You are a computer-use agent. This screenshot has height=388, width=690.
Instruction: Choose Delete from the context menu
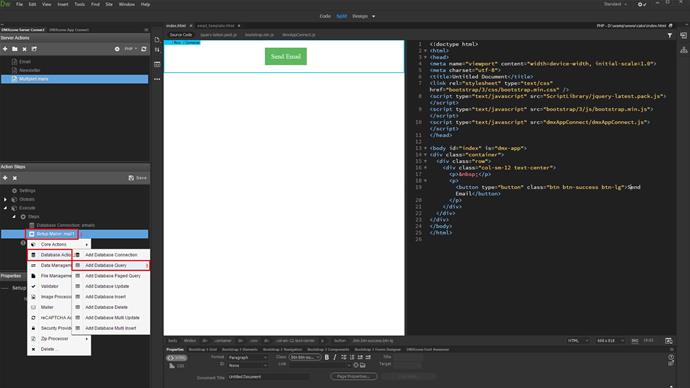59,349
